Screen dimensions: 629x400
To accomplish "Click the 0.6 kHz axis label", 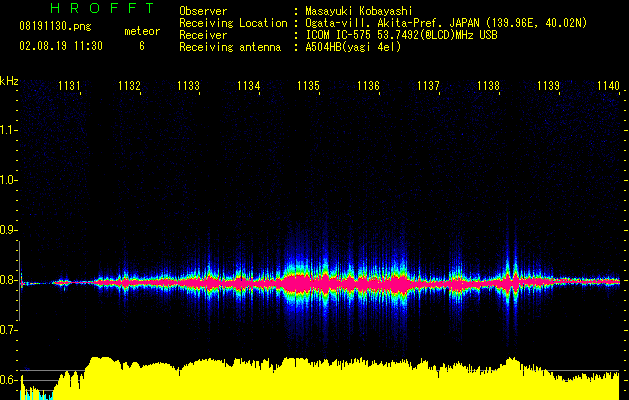I will point(7,380).
